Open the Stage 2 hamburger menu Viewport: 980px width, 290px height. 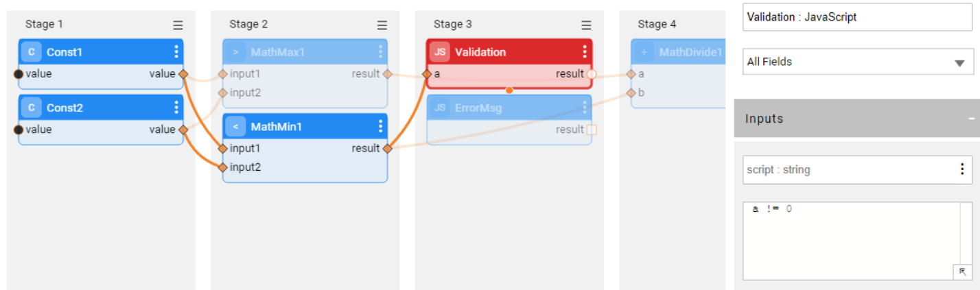(x=382, y=25)
